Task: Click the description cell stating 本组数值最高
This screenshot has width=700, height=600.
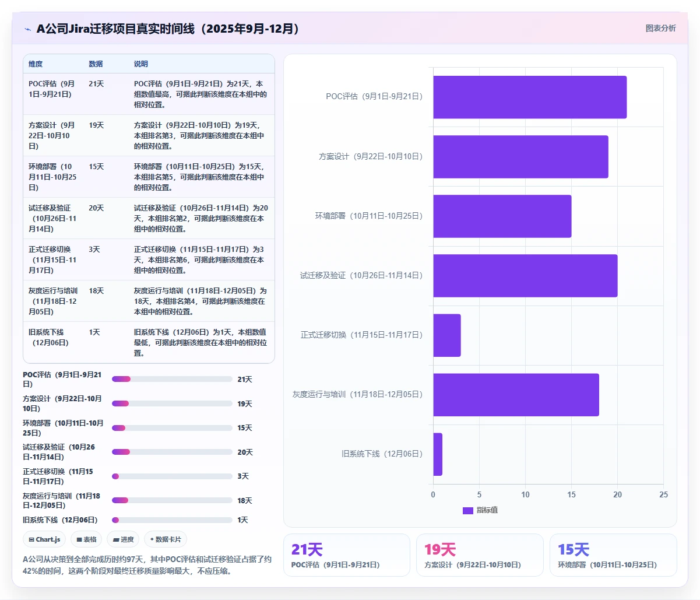Action: (200, 94)
